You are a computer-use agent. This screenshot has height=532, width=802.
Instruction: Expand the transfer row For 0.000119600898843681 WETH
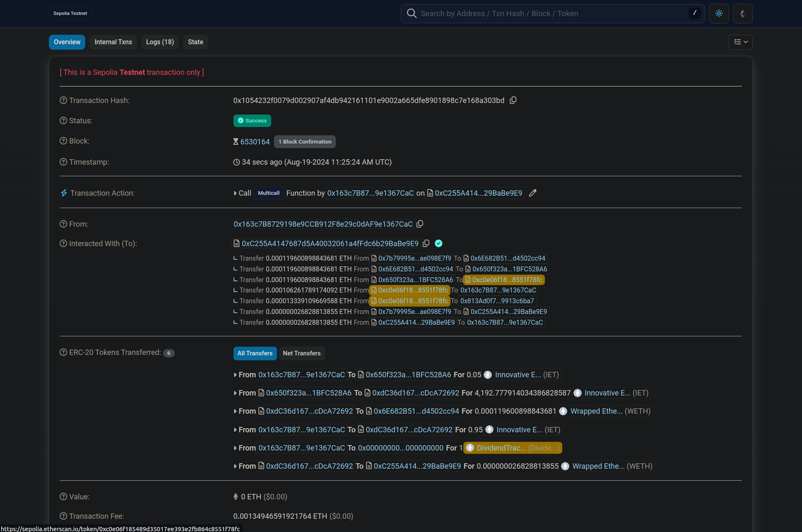click(x=235, y=411)
